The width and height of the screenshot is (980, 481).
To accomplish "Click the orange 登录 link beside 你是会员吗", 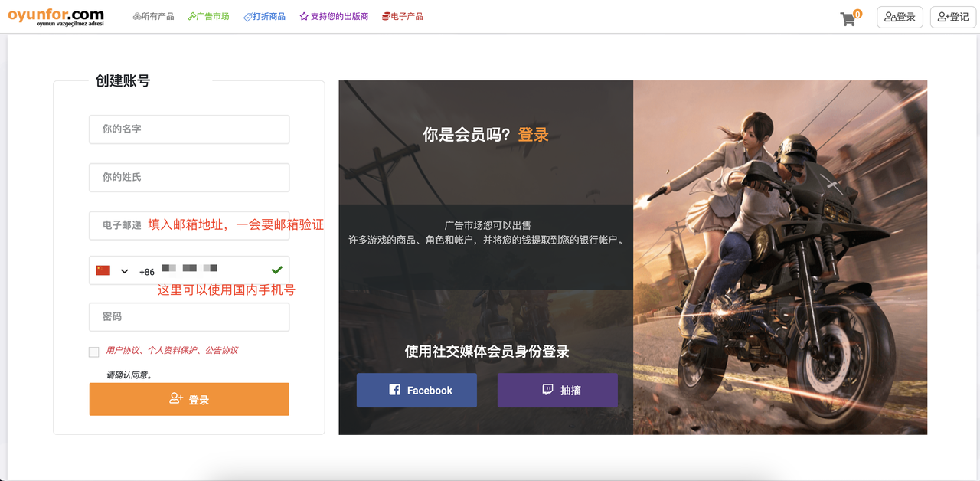I will click(534, 135).
